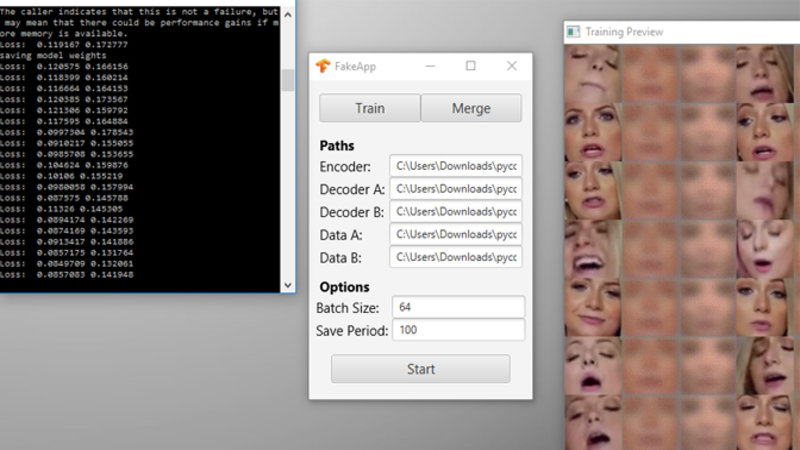This screenshot has height=450, width=800.
Task: Focus the Encoder path field
Action: [456, 166]
